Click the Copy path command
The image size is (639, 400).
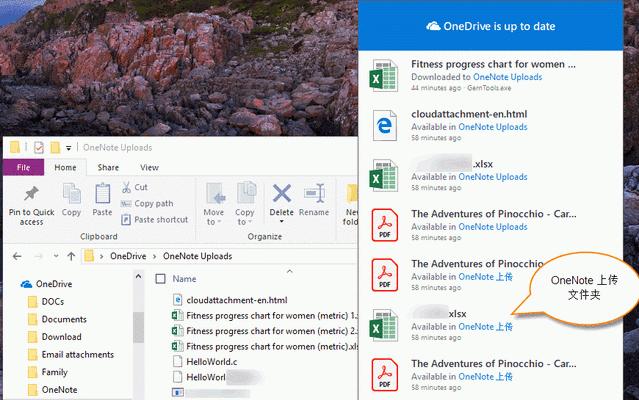(147, 203)
